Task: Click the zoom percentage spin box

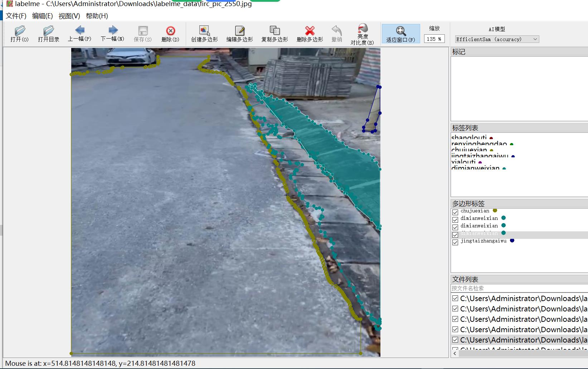Action: [x=434, y=39]
